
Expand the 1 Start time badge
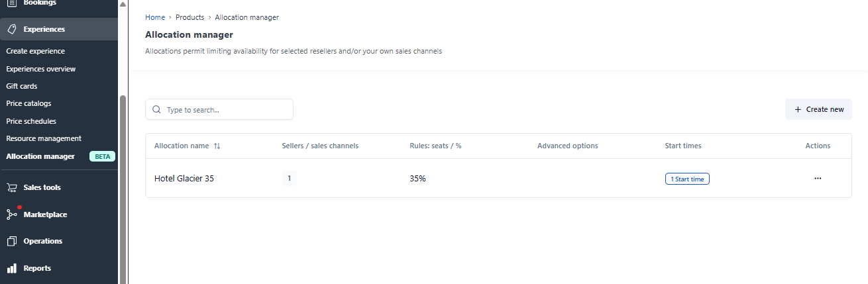pyautogui.click(x=687, y=179)
